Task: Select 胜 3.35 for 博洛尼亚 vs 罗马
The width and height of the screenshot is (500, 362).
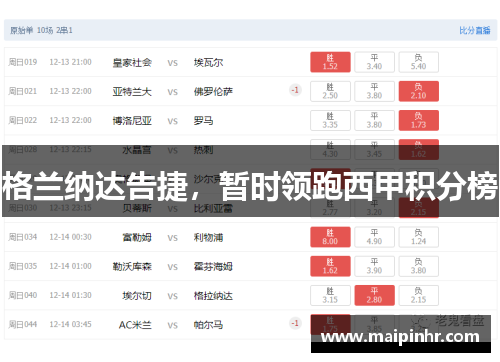Action: (330, 120)
